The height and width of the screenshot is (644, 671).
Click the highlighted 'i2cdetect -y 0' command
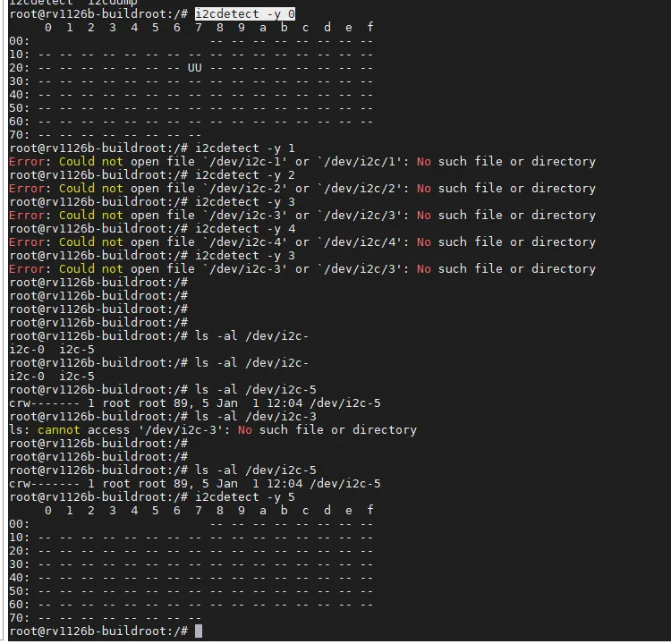click(245, 14)
